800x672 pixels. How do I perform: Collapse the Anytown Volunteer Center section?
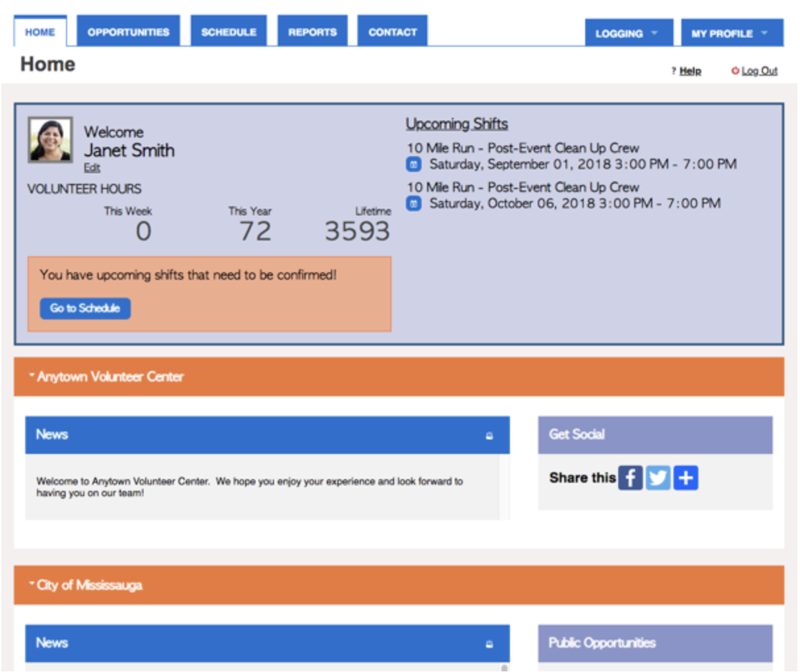coord(32,376)
